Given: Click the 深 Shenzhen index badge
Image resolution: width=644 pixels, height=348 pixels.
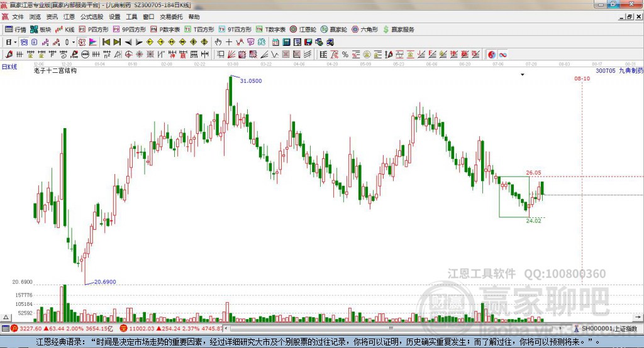Looking at the screenshot, I should pyautogui.click(x=124, y=329).
